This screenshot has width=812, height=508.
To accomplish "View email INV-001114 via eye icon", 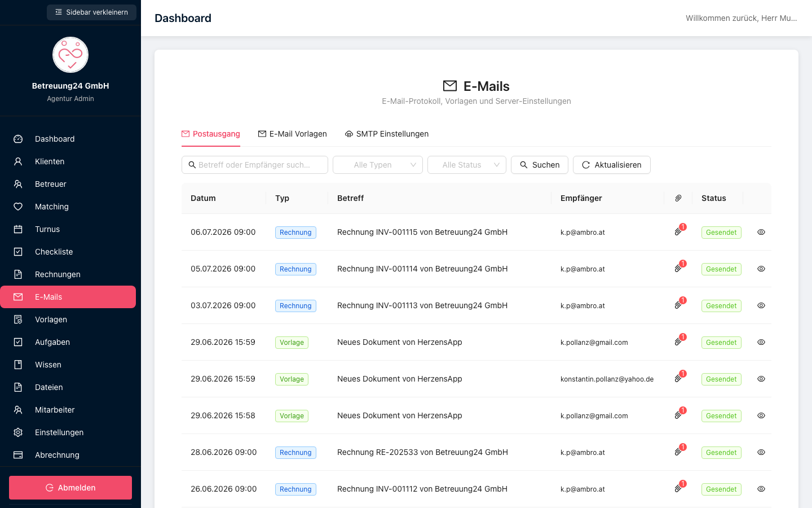I will click(x=761, y=269).
